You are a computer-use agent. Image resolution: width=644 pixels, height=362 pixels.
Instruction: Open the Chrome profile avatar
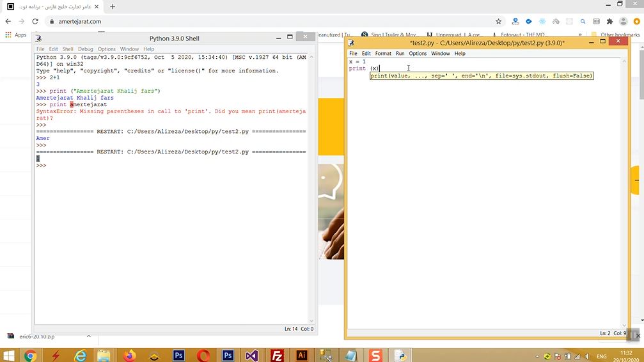pos(624,21)
